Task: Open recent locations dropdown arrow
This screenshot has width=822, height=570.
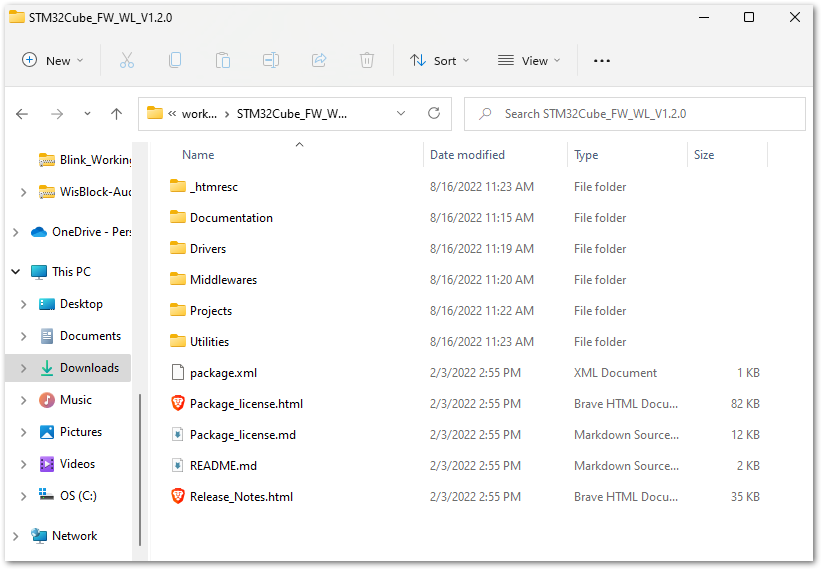Action: (87, 114)
